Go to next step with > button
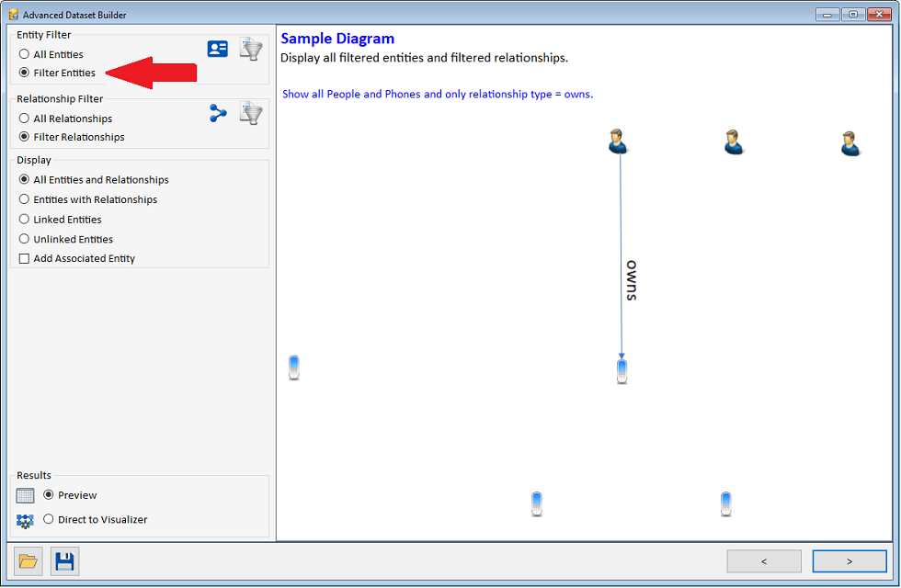 (x=850, y=561)
